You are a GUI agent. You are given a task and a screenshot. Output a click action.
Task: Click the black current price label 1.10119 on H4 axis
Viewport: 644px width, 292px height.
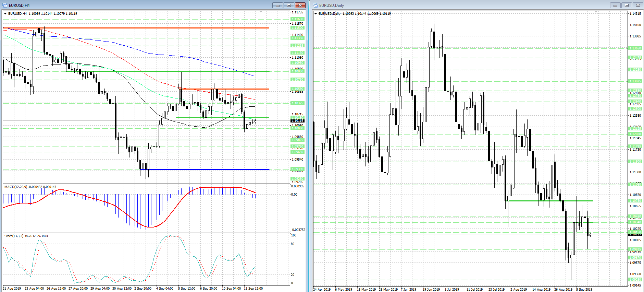[297, 121]
